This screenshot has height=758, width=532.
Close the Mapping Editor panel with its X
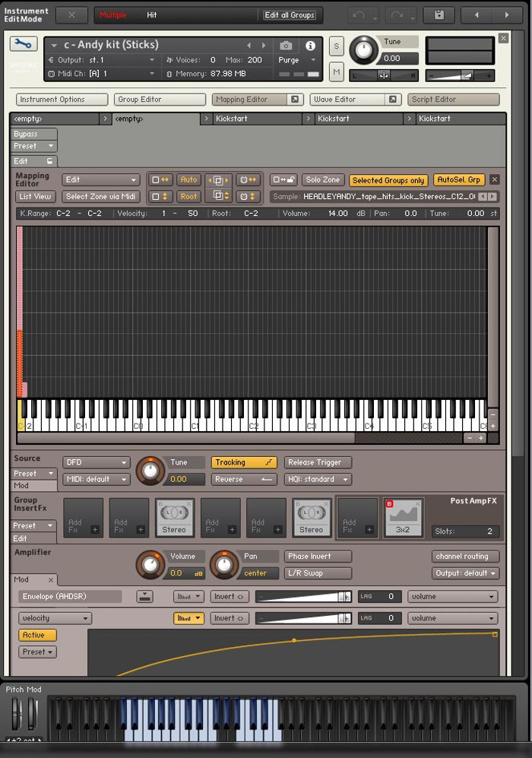click(494, 180)
